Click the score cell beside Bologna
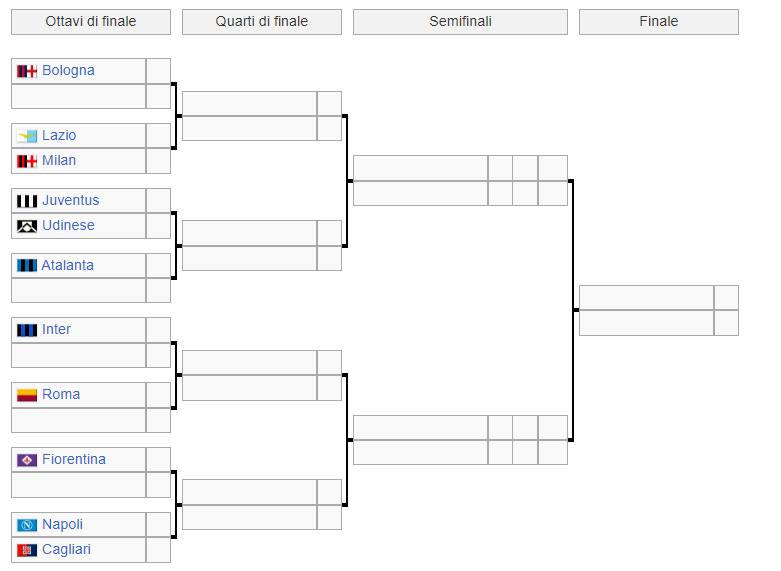This screenshot has height=571, width=781. click(158, 71)
